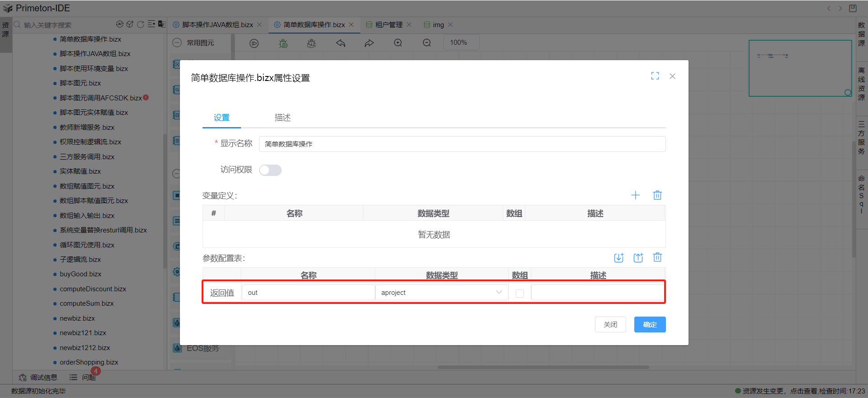Click the horizontal canvas scrollbar
Image resolution: width=868 pixels, height=398 pixels.
542,367
